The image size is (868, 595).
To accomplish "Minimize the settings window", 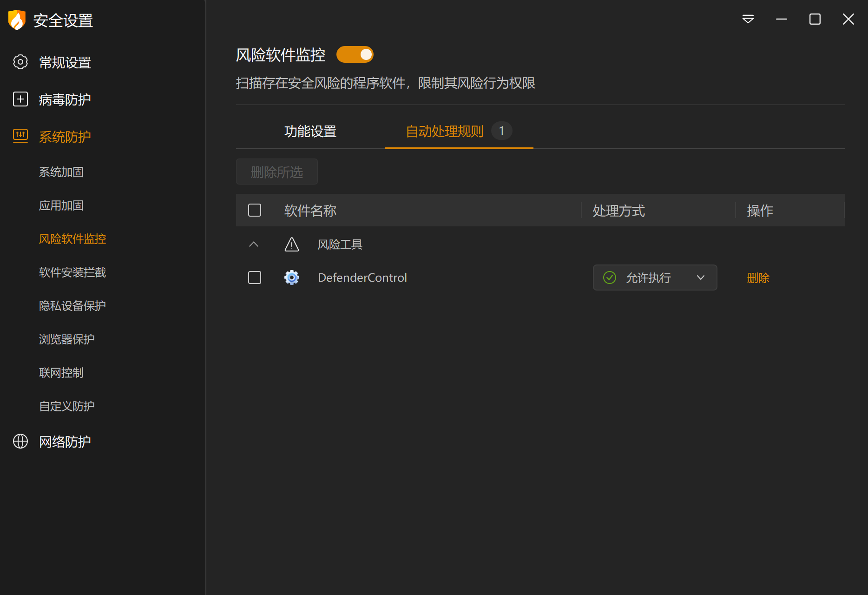I will pos(782,19).
